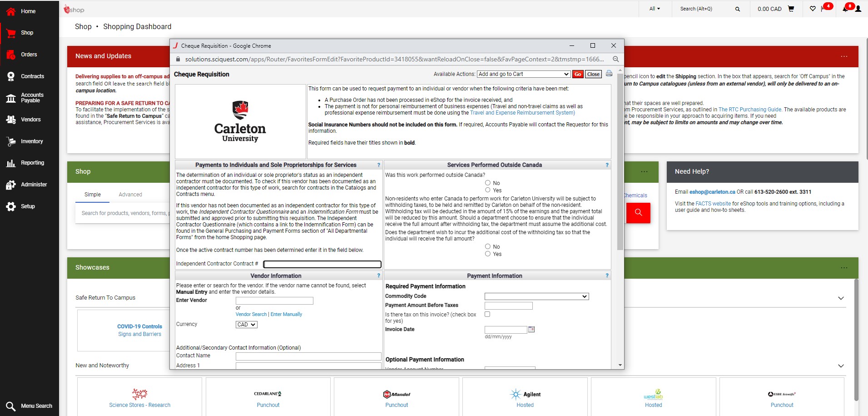Viewport: 868px width, 416px height.
Task: Open the Available Actions dropdown
Action: pyautogui.click(x=523, y=74)
